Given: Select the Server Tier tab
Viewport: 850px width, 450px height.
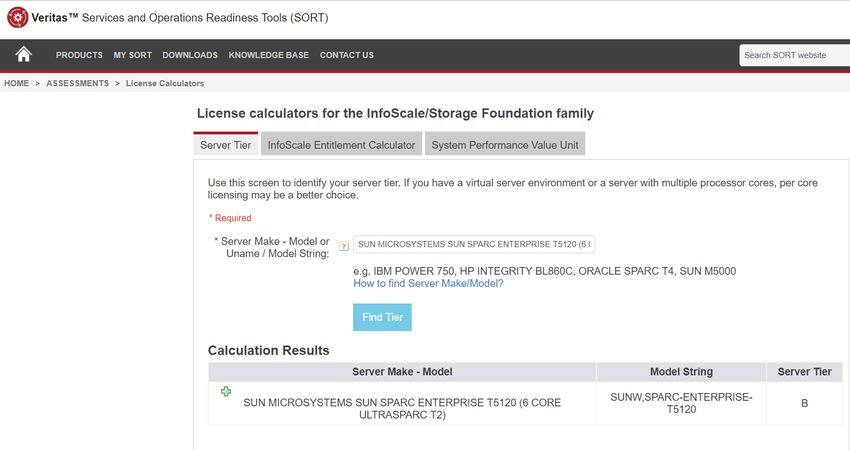Looking at the screenshot, I should [226, 145].
